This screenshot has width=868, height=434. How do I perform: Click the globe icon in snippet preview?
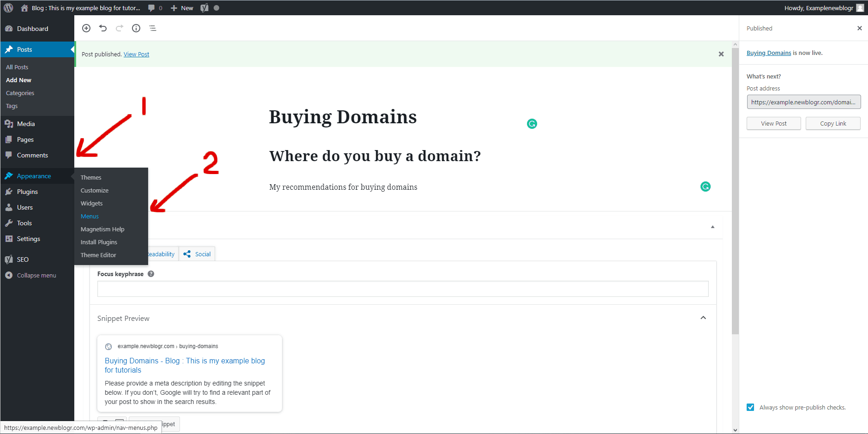pyautogui.click(x=108, y=347)
